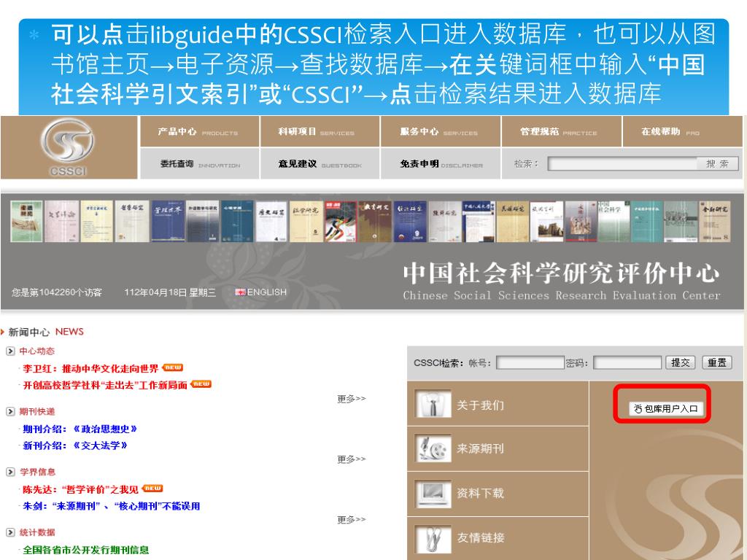Open 新刊介绍：《交大法学》
Image resolution: width=747 pixels, height=560 pixels.
(75, 446)
